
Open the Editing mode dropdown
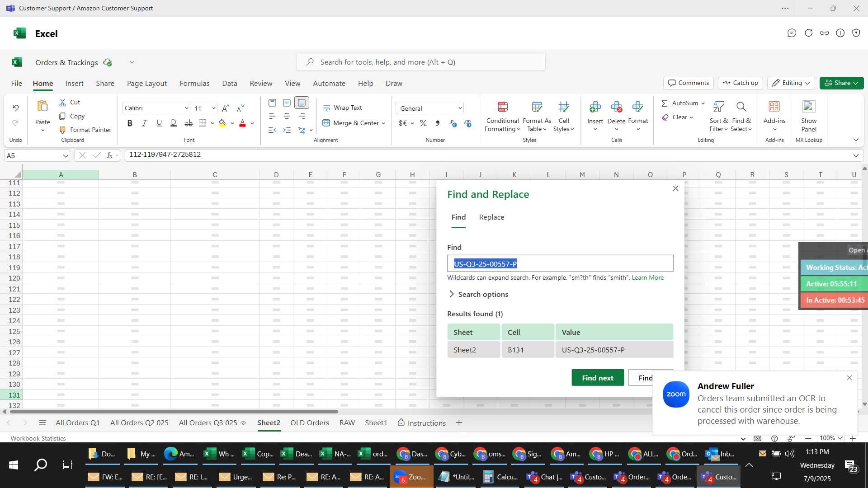[x=791, y=83]
